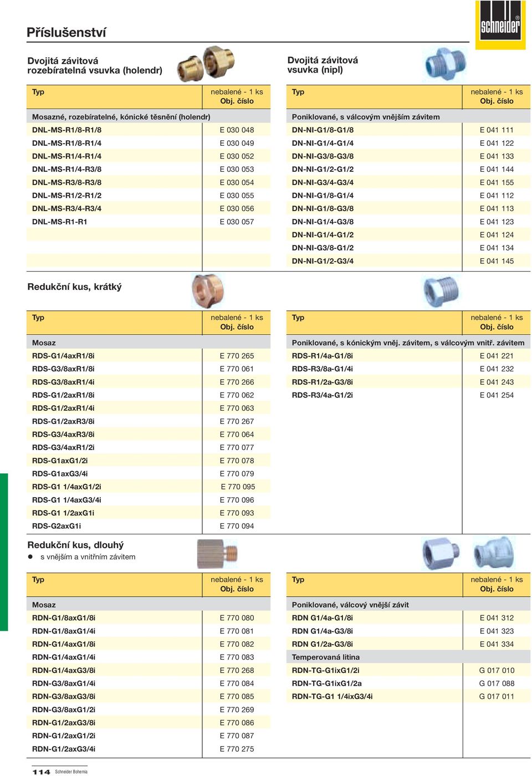Image resolution: width=532 pixels, height=776 pixels.
Task: Select the Redukční kus, krátký heading
Action: (74, 287)
